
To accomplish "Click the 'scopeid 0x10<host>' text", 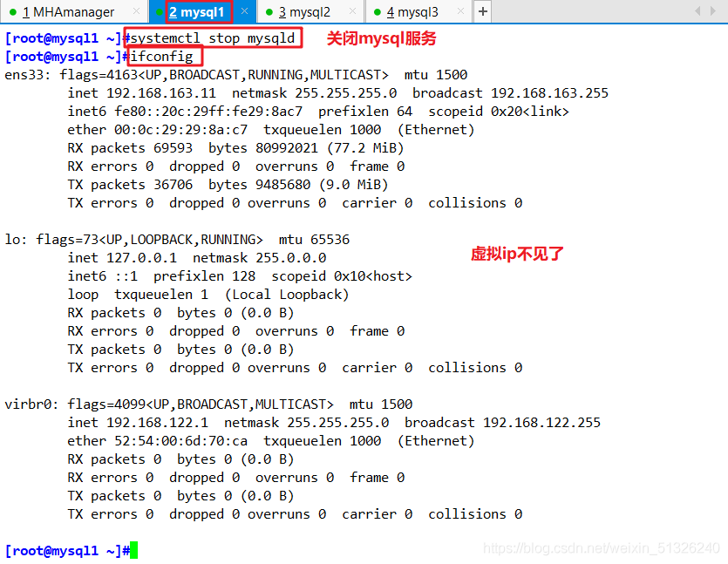I will coord(342,276).
